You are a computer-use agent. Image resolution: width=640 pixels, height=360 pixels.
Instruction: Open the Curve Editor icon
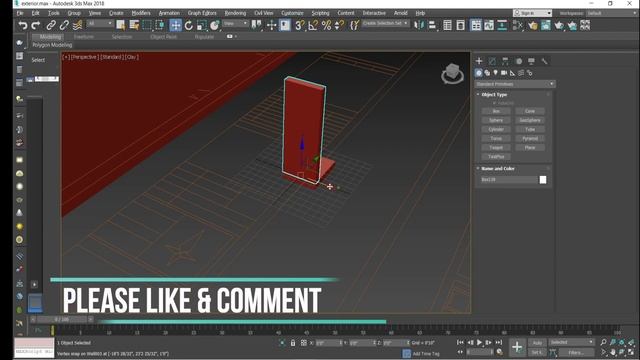coord(489,25)
